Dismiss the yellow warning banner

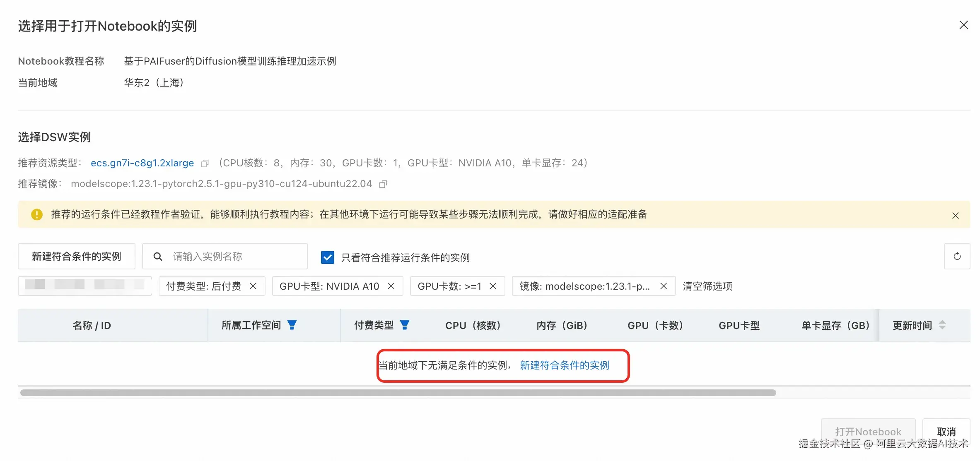click(955, 216)
